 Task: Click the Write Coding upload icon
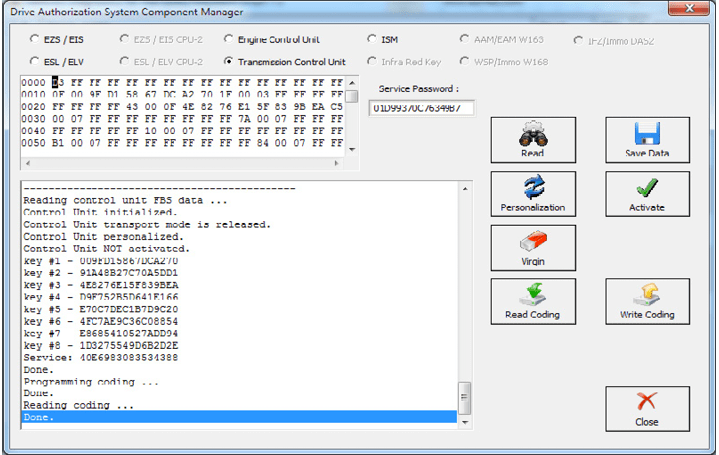pos(647,295)
